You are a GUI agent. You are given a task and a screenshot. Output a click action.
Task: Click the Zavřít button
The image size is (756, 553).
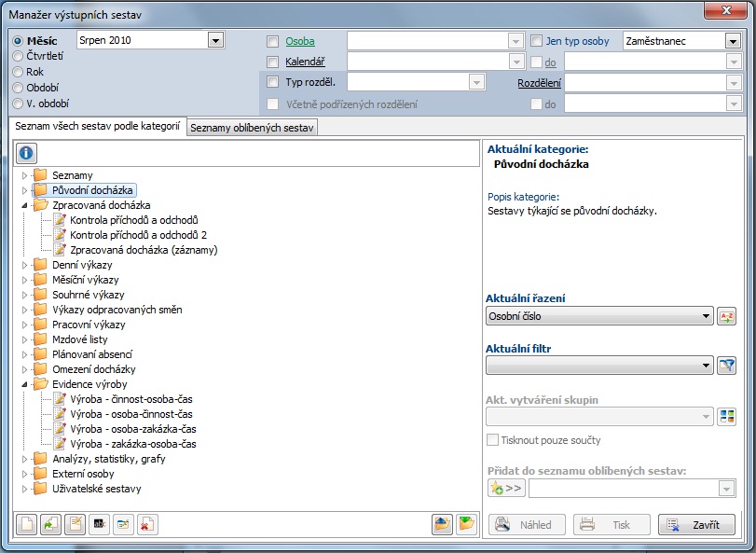coord(696,524)
